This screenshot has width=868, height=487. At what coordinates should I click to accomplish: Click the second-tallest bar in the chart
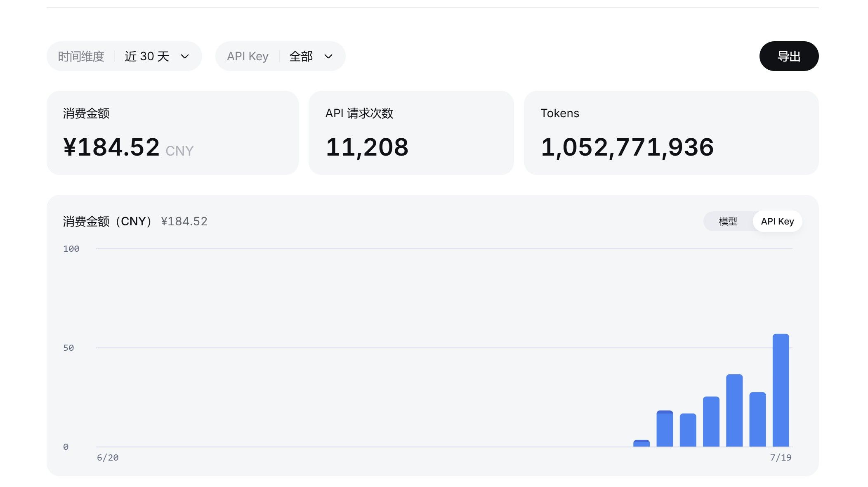click(x=734, y=411)
